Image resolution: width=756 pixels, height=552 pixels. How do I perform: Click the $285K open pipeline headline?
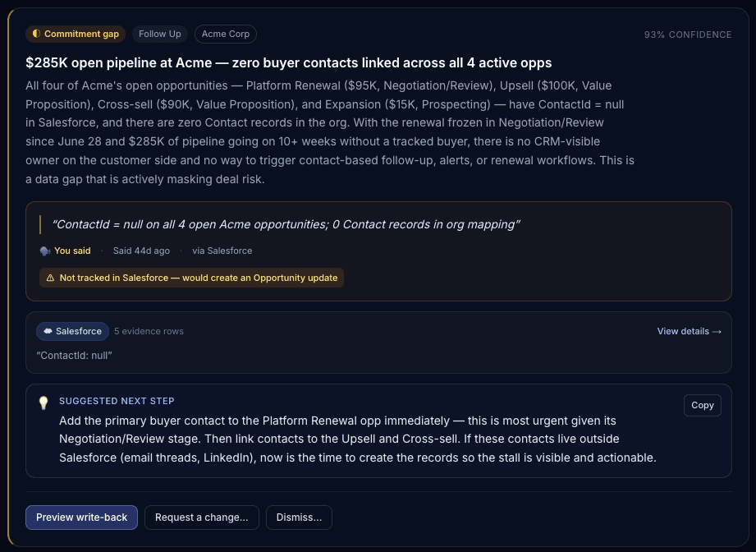pos(288,62)
